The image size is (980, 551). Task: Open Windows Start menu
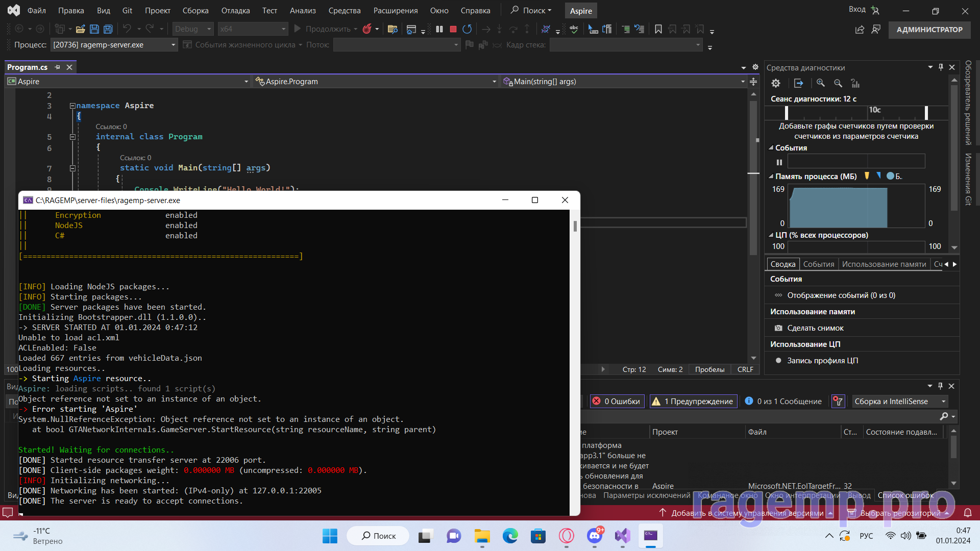[330, 536]
